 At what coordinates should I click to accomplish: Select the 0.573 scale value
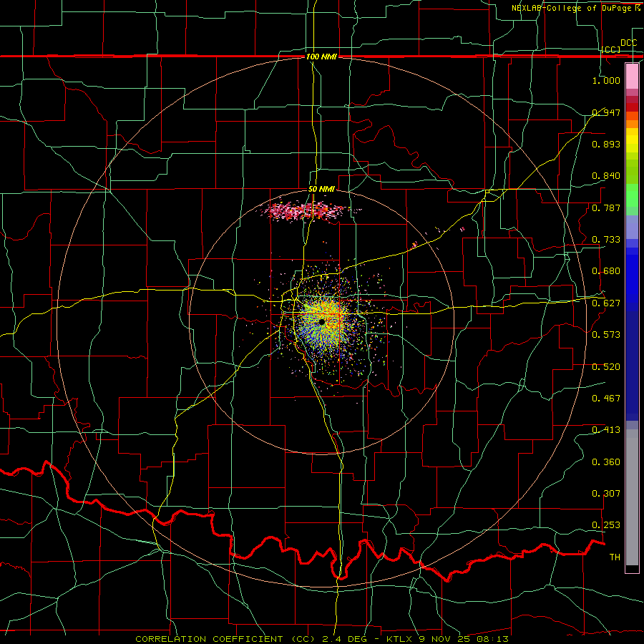click(606, 335)
